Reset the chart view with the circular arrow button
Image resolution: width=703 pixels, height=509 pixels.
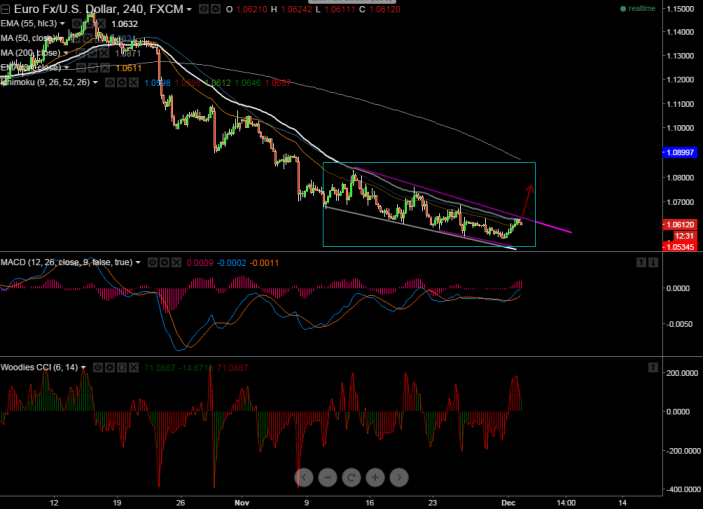click(x=352, y=478)
